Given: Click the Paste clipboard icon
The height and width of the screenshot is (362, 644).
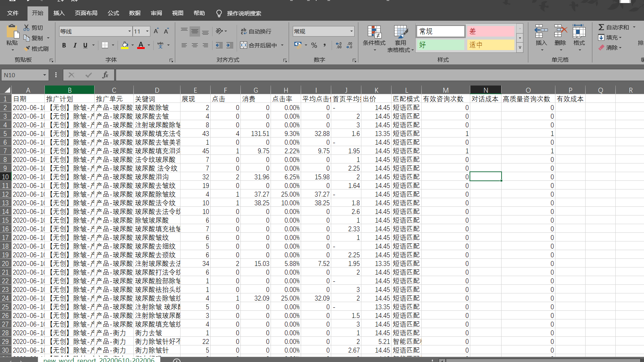Looking at the screenshot, I should tap(12, 31).
